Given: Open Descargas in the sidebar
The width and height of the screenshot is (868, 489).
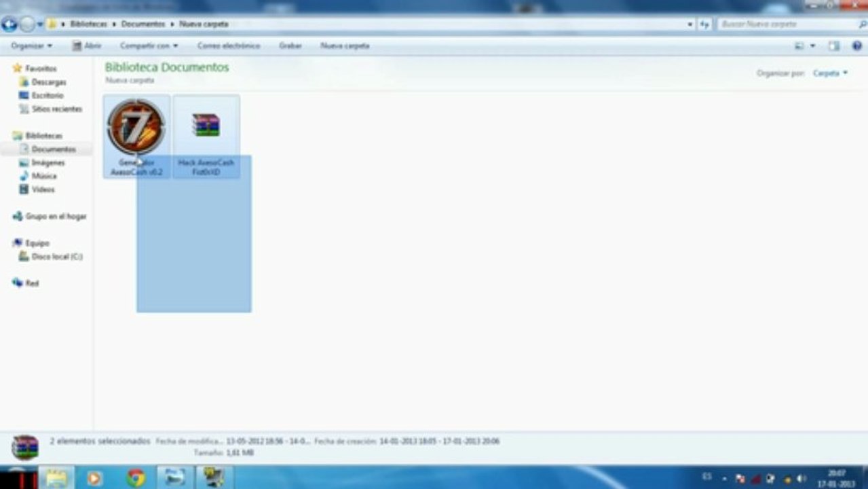Looking at the screenshot, I should click(49, 82).
